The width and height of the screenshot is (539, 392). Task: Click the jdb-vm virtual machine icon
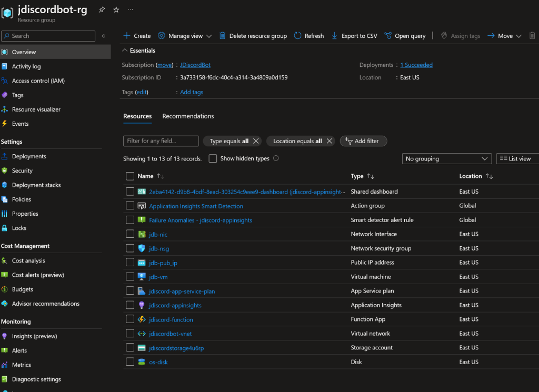coord(142,277)
